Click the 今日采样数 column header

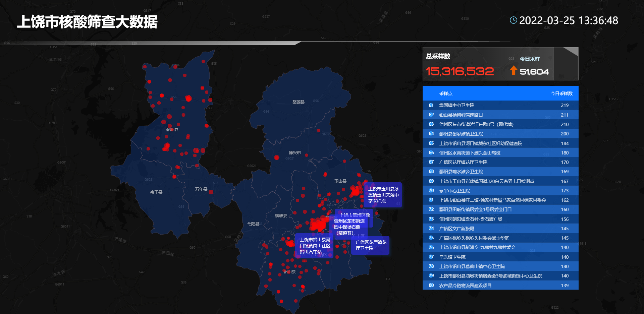tap(561, 93)
